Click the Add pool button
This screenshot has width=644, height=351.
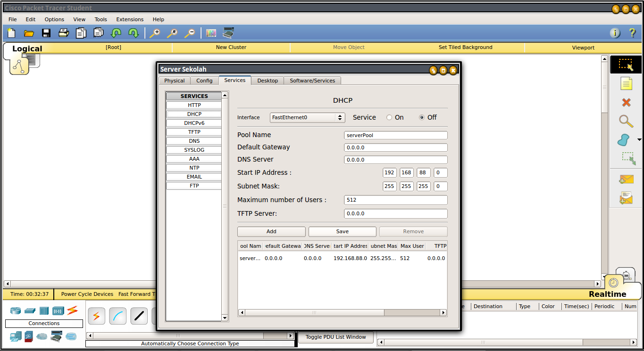[271, 231]
